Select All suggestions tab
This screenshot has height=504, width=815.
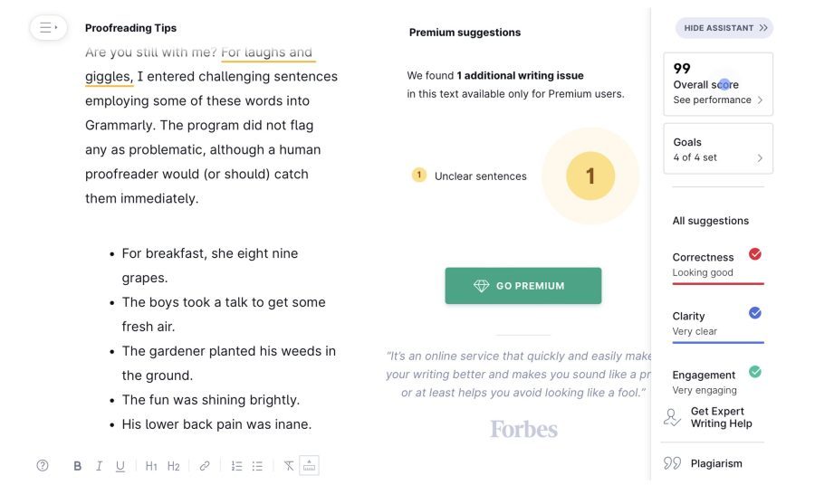tap(711, 221)
